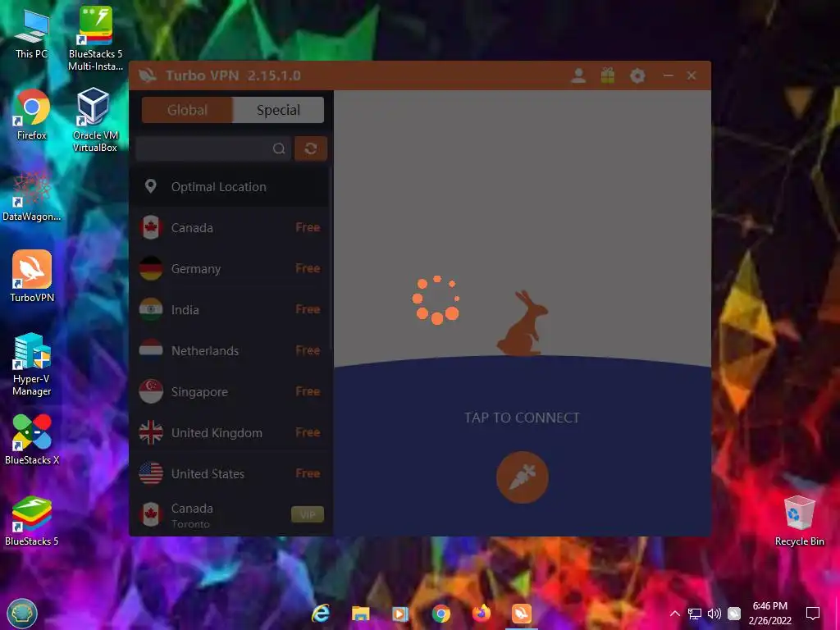840x630 pixels.
Task: Click the TAP TO CONNECT text
Action: click(522, 418)
